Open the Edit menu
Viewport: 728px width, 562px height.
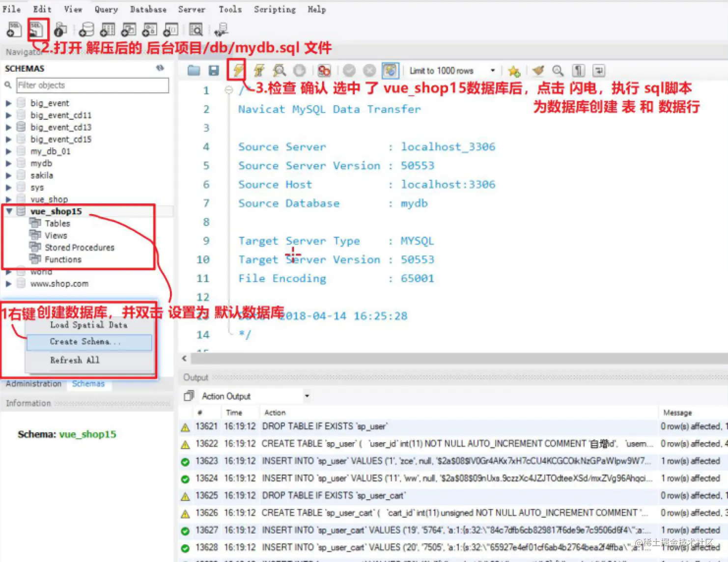pyautogui.click(x=42, y=9)
